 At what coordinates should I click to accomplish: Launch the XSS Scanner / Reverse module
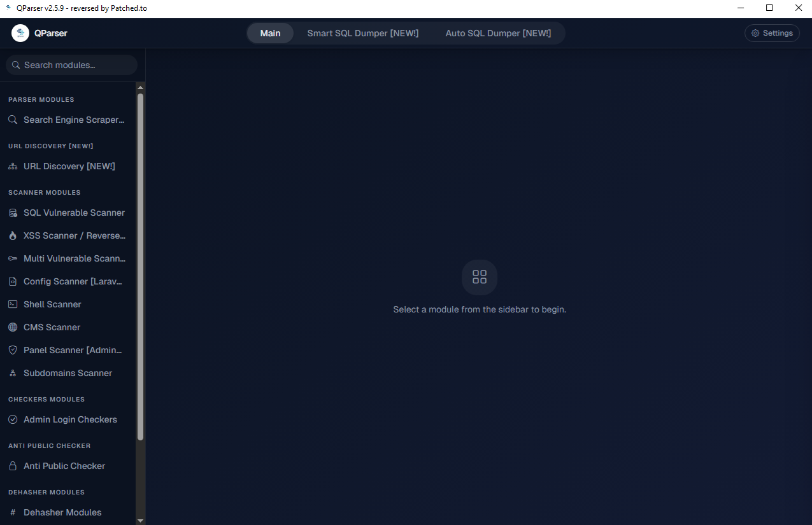click(x=67, y=235)
